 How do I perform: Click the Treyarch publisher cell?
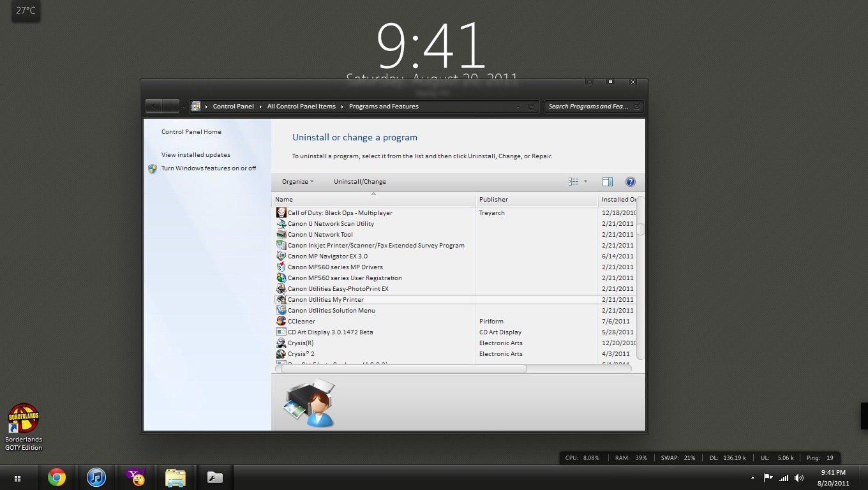coord(491,212)
